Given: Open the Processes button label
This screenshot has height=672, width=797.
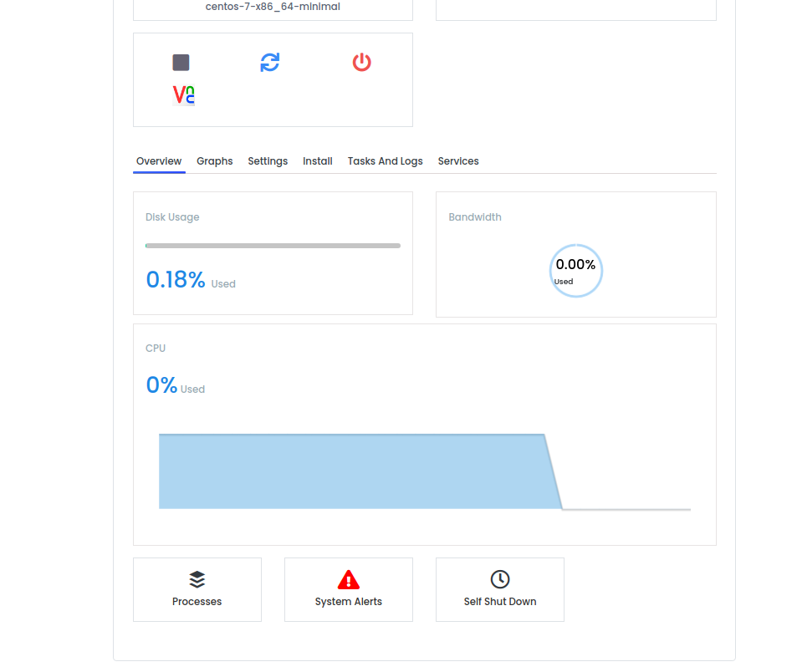Looking at the screenshot, I should point(197,602).
